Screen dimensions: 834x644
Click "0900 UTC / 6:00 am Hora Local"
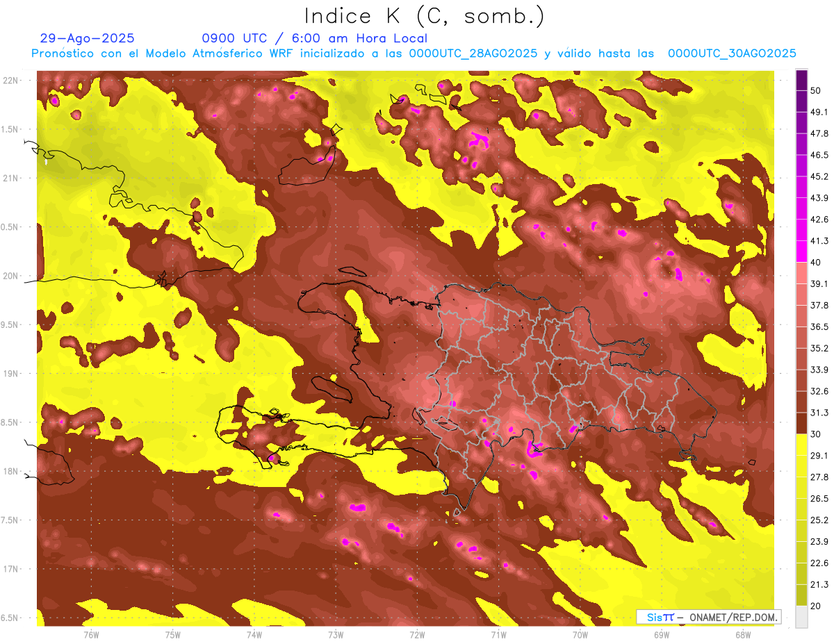315,38
